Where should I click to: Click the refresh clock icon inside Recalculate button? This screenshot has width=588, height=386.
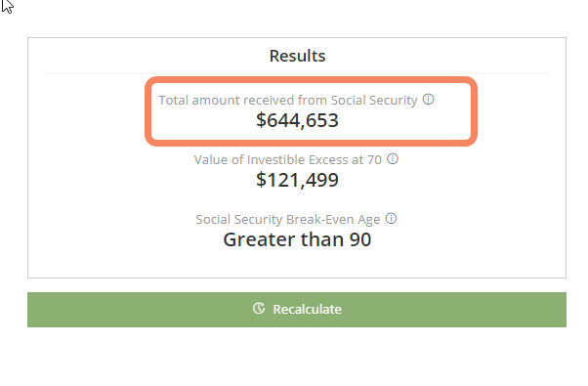259,309
